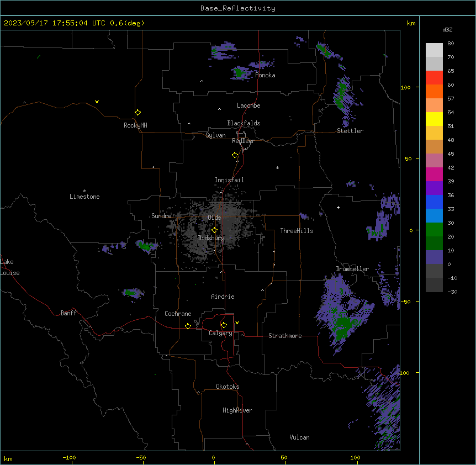Viewport: 476px width, 465px height.
Task: Click the Lake Louise label
Action: (10, 267)
